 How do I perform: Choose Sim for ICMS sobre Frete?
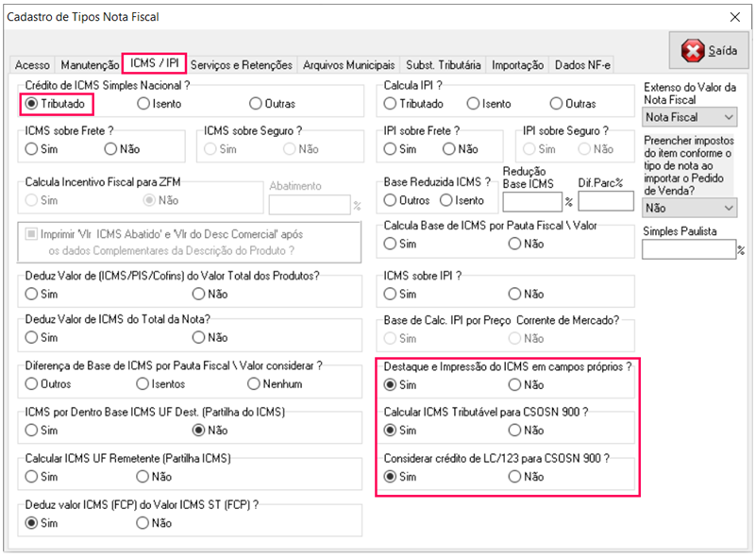[x=32, y=149]
